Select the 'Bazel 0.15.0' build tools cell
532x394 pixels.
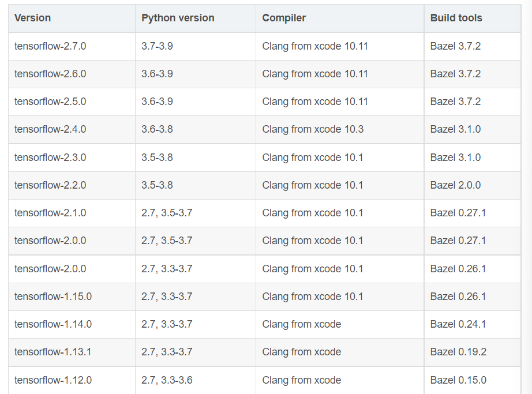pyautogui.click(x=458, y=380)
